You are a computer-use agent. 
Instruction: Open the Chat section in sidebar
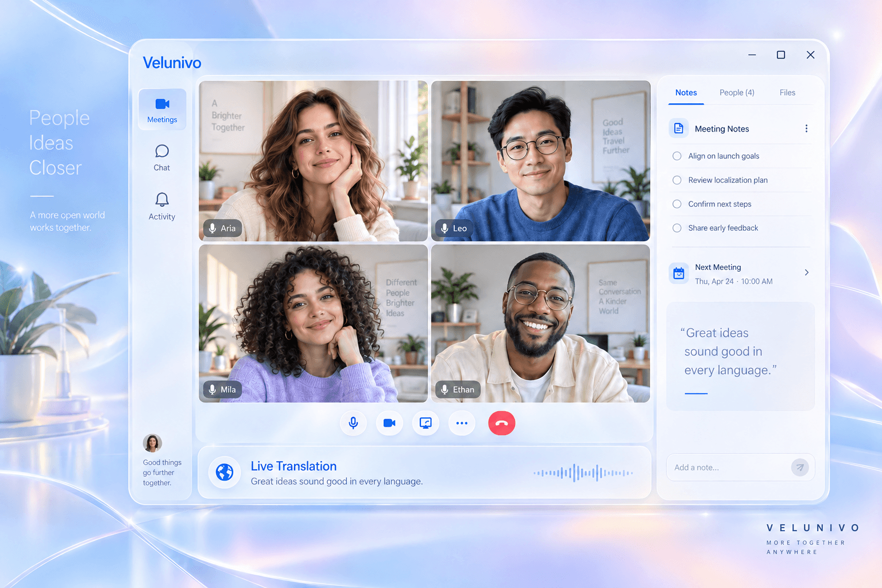162,158
